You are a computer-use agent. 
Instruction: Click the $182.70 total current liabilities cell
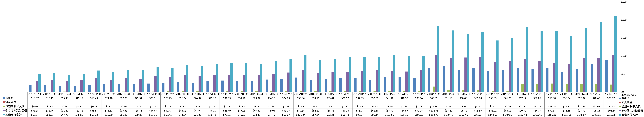(x=434, y=115)
